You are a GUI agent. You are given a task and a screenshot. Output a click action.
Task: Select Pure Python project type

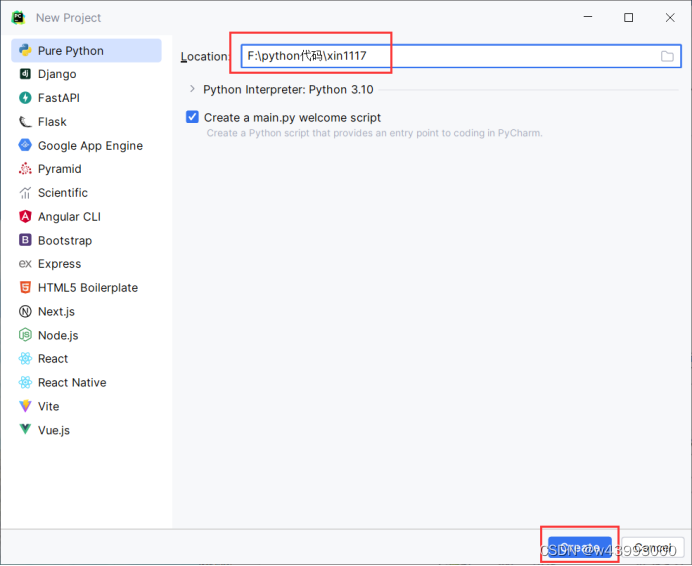[x=86, y=50]
